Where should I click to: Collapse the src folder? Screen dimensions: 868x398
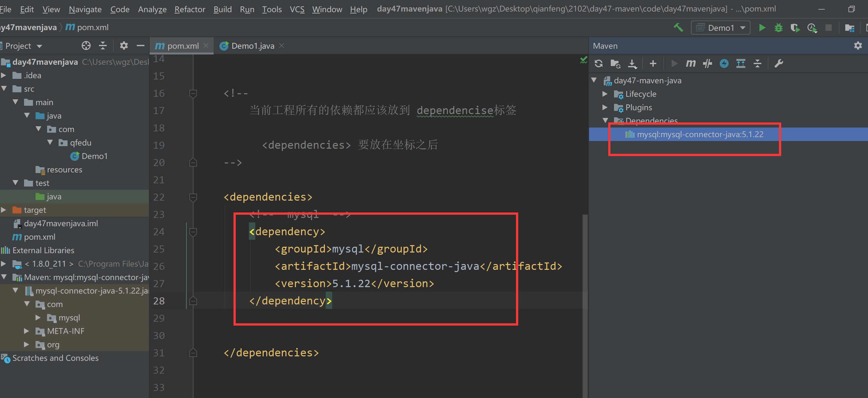[4, 88]
